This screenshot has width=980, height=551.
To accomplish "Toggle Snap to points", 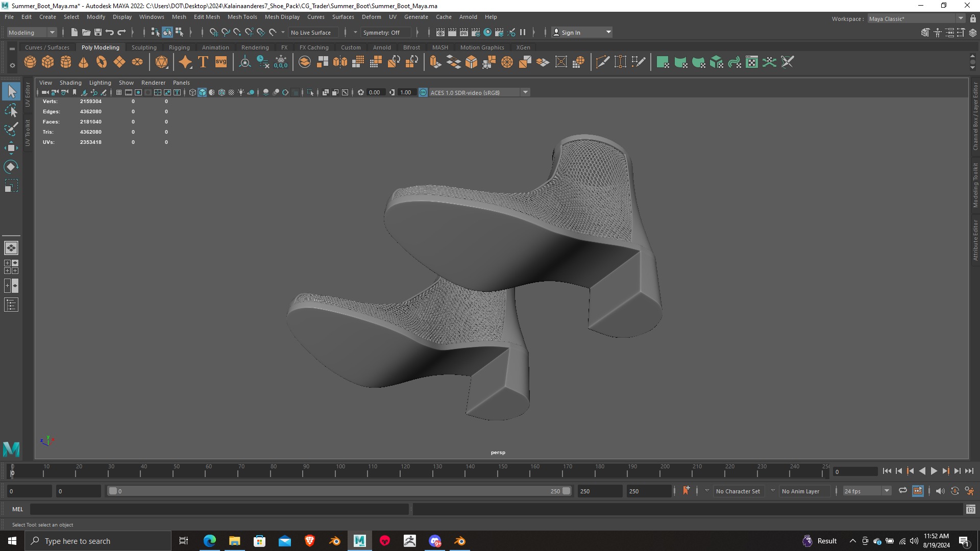I will [x=237, y=32].
